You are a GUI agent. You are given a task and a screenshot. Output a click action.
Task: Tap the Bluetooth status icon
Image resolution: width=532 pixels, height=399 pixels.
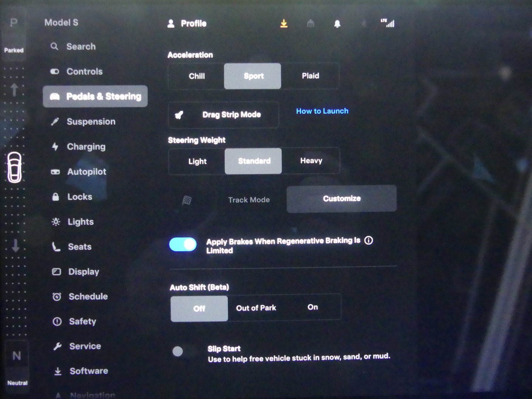point(364,24)
